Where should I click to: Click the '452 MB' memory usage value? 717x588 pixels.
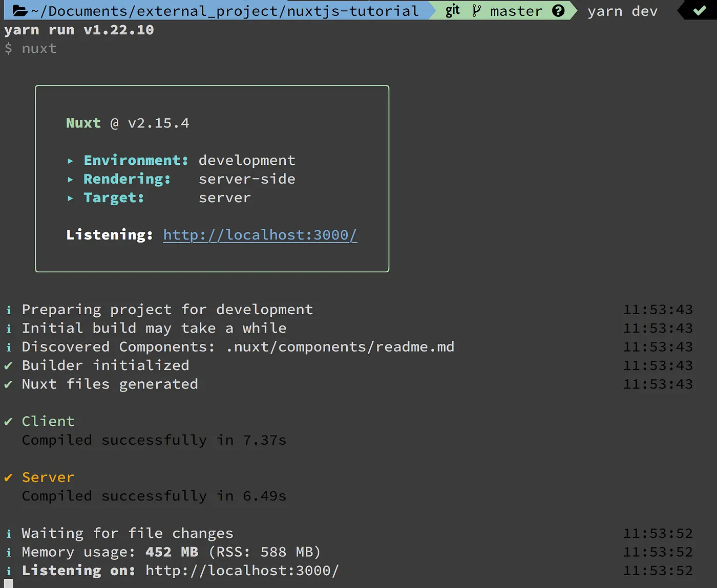(172, 552)
